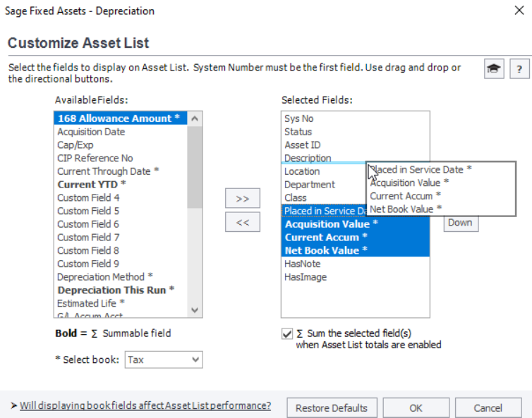Click the << remove fields button
532x418 pixels.
242,222
